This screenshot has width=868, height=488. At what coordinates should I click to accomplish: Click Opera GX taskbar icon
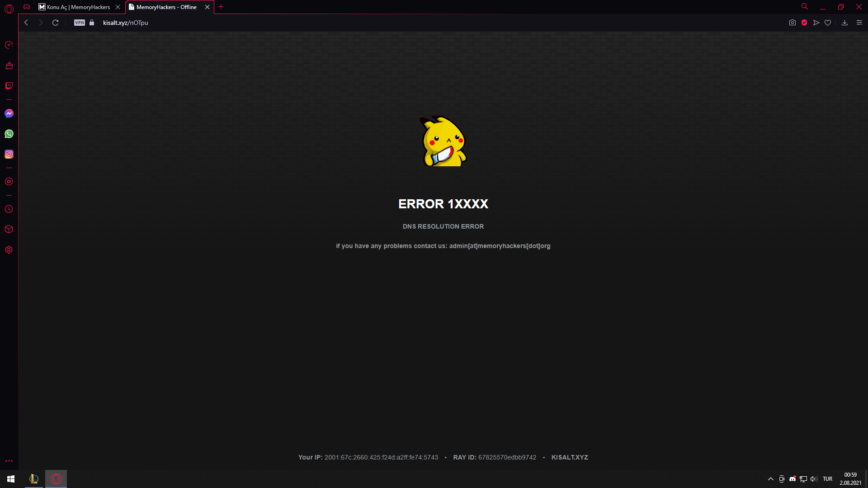click(56, 479)
